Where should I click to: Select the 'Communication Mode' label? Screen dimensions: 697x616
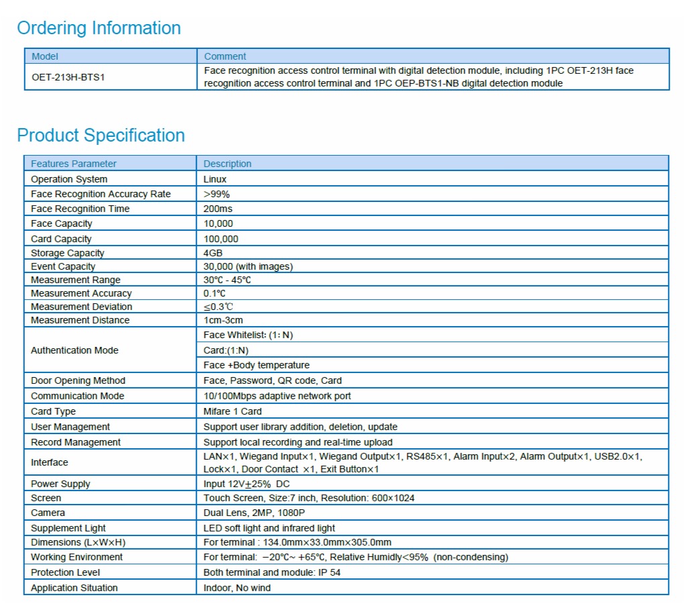coord(77,396)
